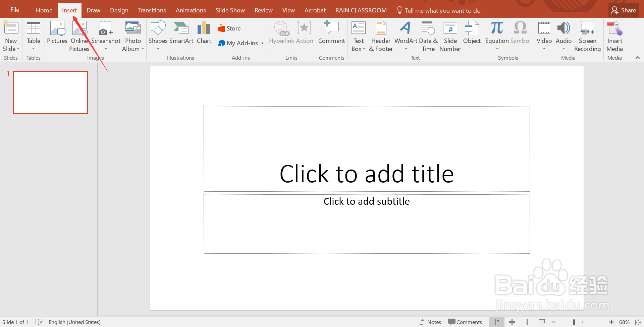Image resolution: width=644 pixels, height=327 pixels.
Task: Insert WordArt text
Action: point(406,36)
